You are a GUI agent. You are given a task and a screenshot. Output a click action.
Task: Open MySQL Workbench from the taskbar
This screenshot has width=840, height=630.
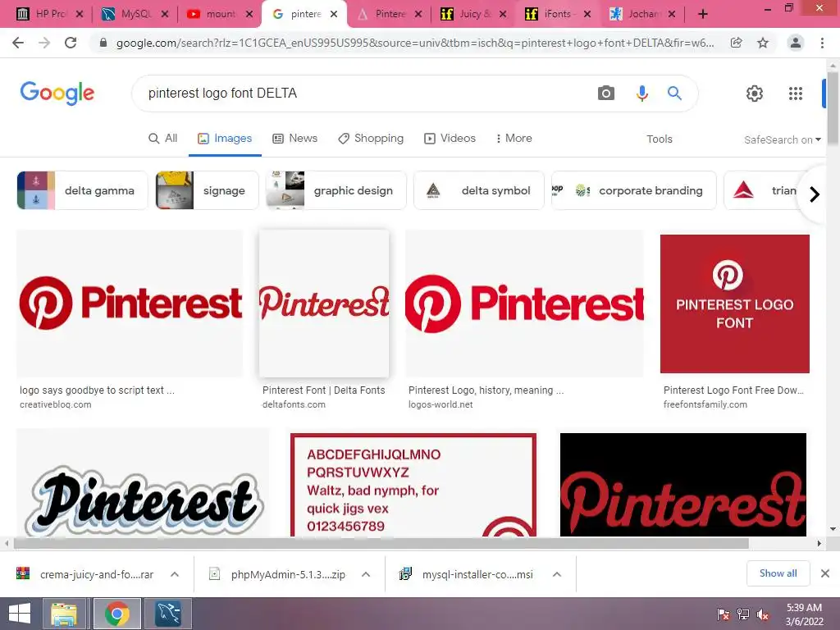tap(169, 614)
